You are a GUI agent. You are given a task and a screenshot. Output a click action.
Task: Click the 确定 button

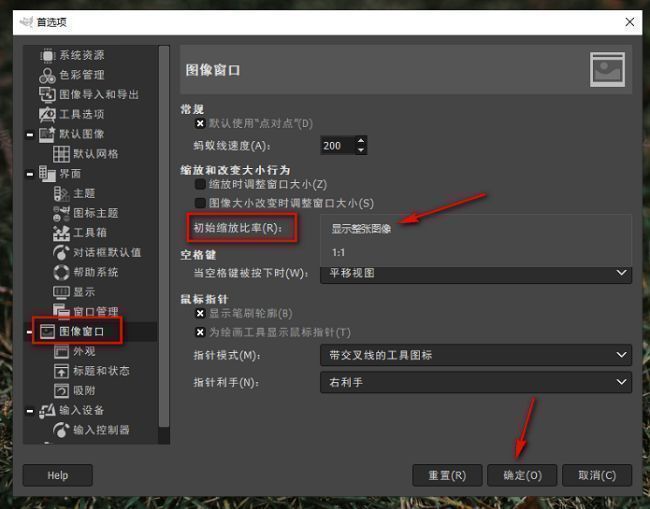click(521, 475)
